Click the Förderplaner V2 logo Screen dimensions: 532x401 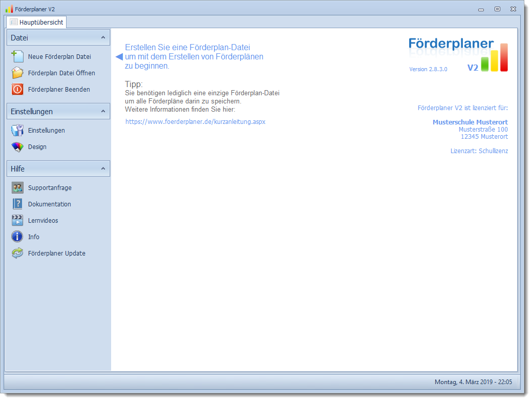pos(458,54)
